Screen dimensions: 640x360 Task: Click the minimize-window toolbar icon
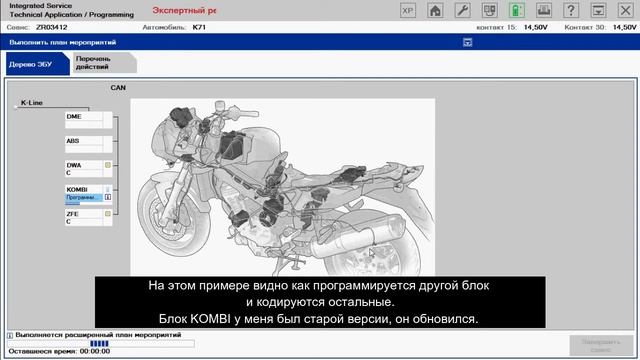coord(598,11)
